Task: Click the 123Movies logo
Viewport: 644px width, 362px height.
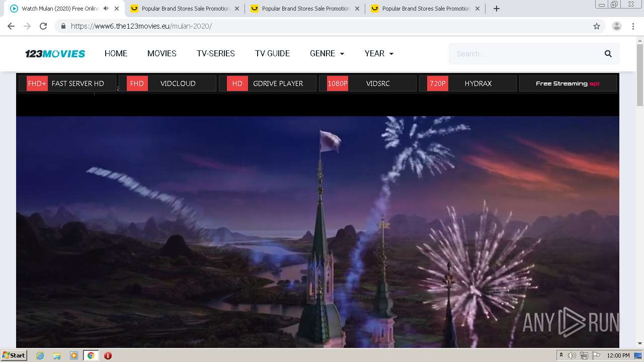Action: click(55, 54)
